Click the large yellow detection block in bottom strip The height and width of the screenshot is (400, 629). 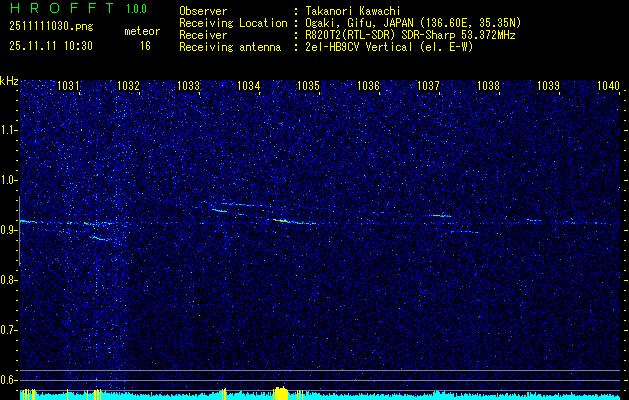coord(281,393)
